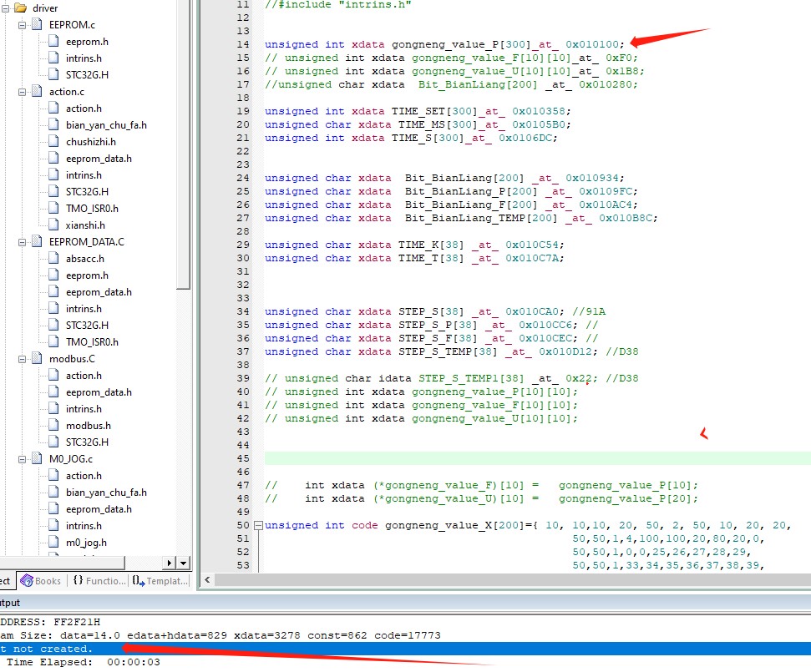Image resolution: width=811 pixels, height=672 pixels.
Task: Select STC32G.H under modbus.C
Action: [87, 442]
